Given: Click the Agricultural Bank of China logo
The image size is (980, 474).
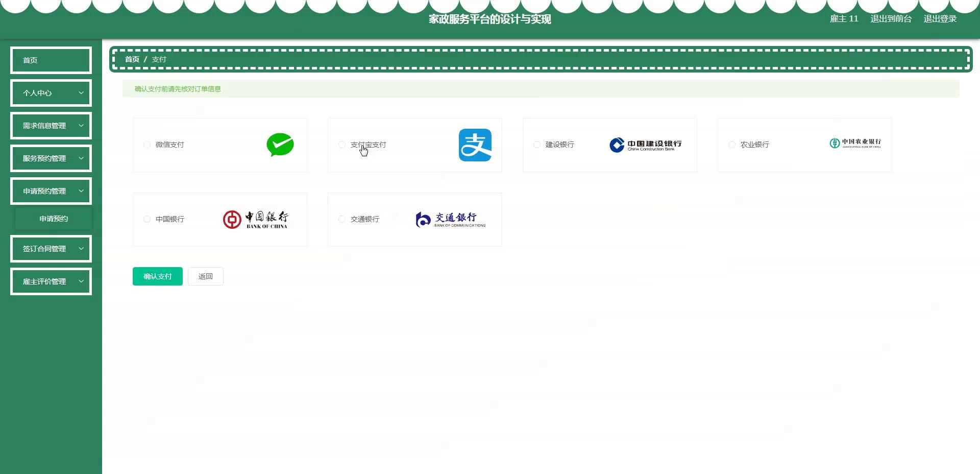Looking at the screenshot, I should [x=855, y=144].
